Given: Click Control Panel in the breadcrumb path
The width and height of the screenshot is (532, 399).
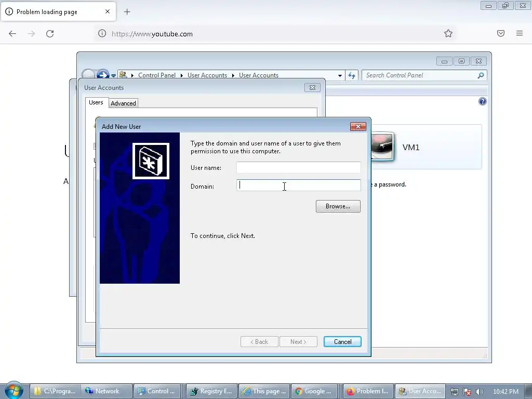Looking at the screenshot, I should click(157, 75).
